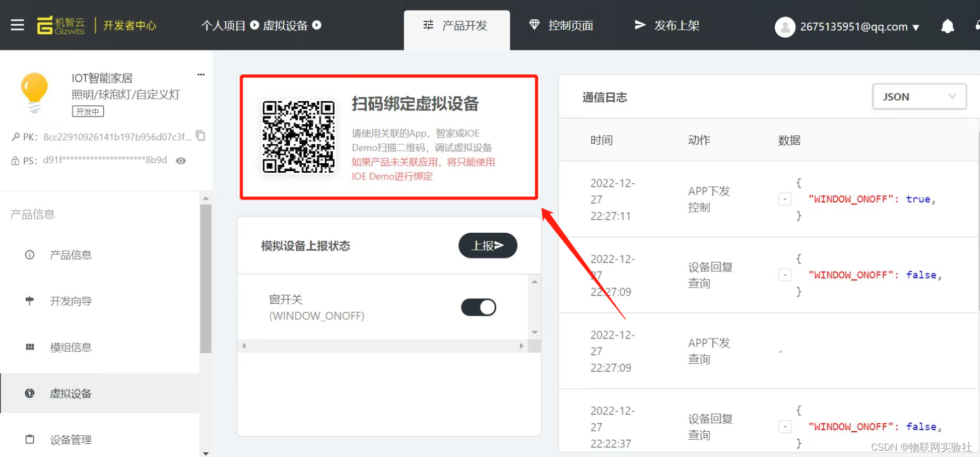Click the notification bell icon
Image resolution: width=980 pixels, height=457 pixels.
pyautogui.click(x=947, y=26)
